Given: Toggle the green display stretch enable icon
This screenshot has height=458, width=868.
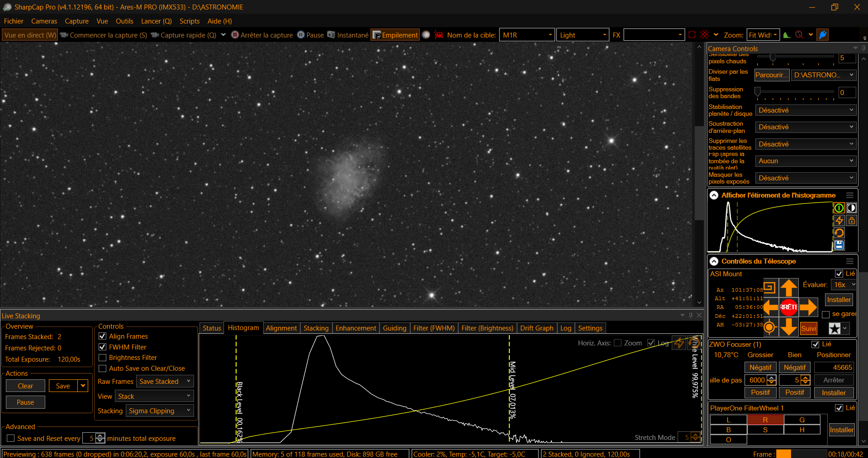Looking at the screenshot, I should [839, 208].
